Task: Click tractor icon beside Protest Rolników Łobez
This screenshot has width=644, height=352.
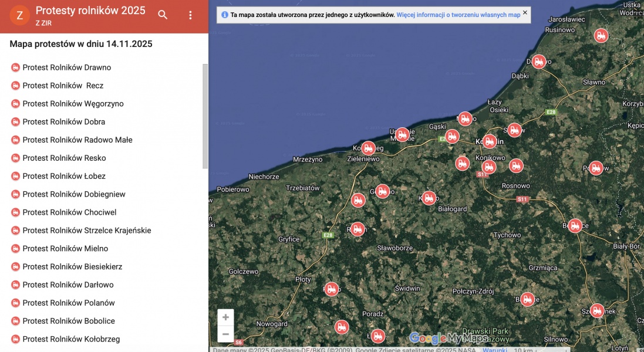Action: point(15,176)
